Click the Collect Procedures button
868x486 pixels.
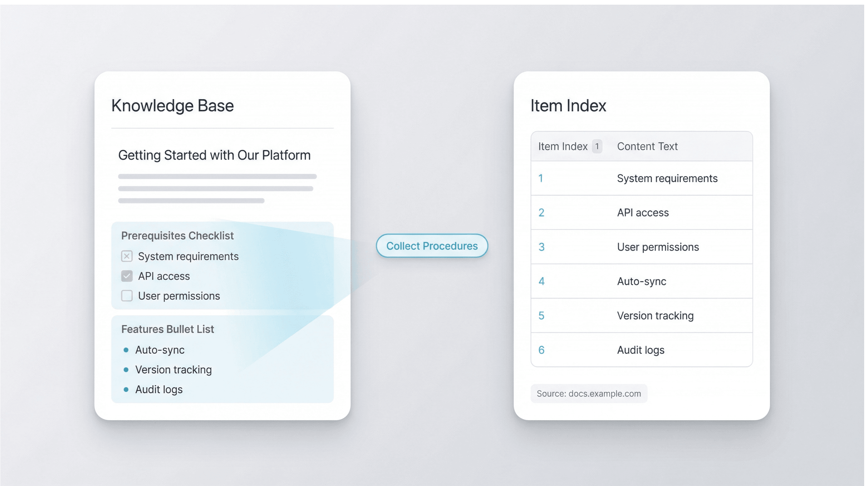click(x=432, y=246)
